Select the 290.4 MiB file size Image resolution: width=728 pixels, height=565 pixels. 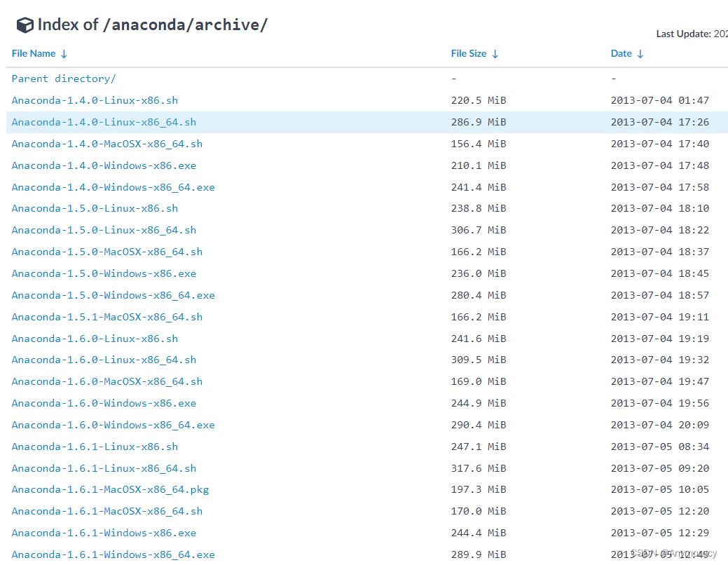[479, 425]
